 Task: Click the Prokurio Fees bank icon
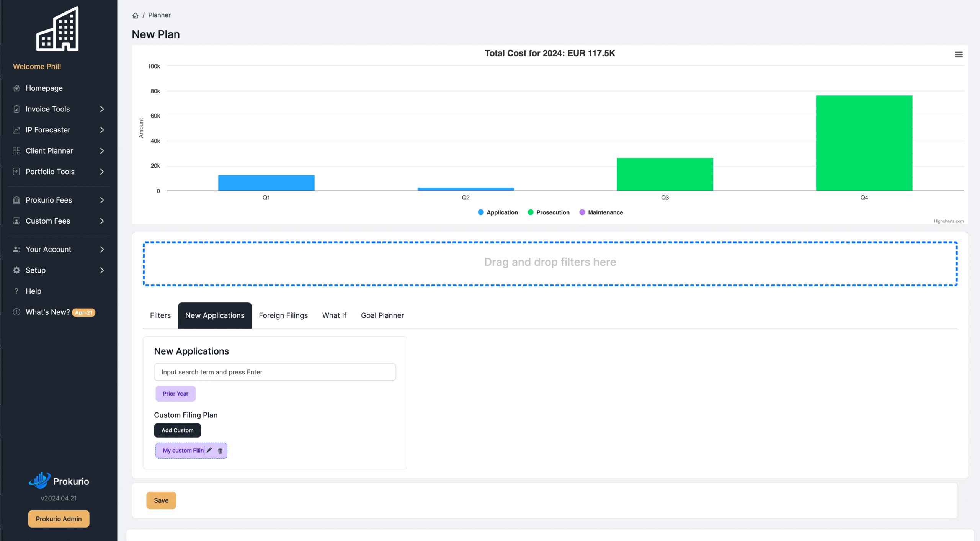point(16,200)
